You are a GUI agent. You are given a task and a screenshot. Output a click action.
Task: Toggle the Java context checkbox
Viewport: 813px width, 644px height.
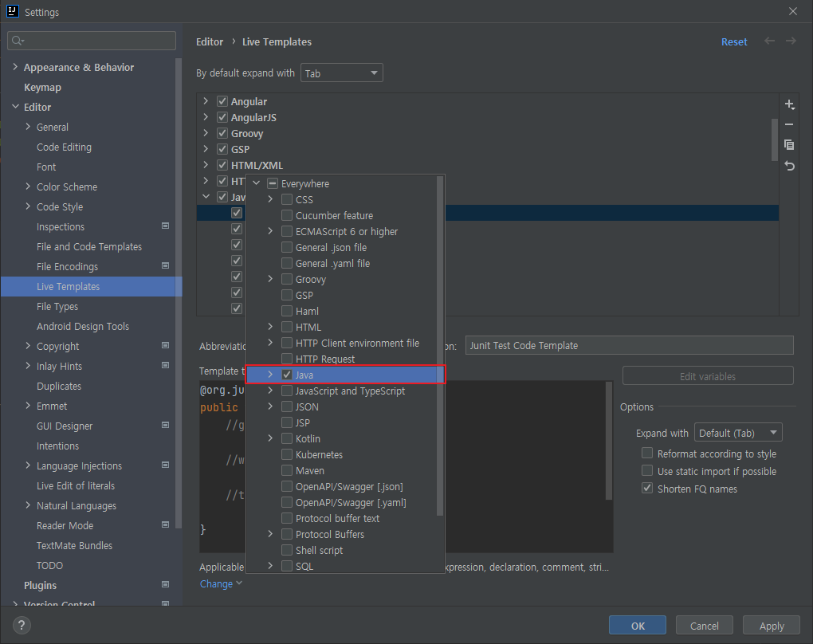point(287,375)
